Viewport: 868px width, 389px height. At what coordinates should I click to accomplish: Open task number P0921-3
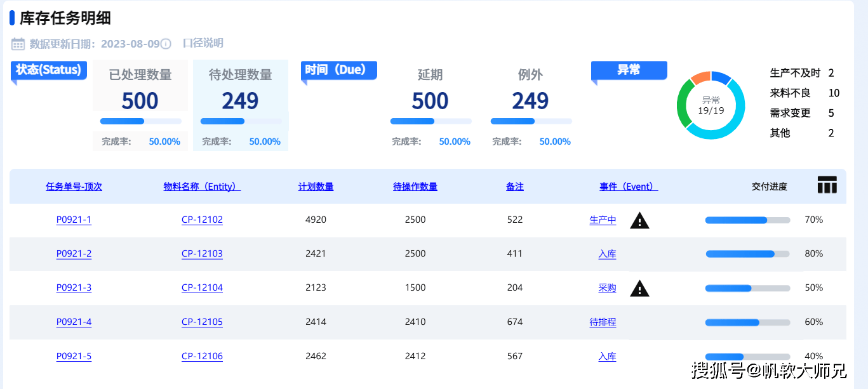74,287
